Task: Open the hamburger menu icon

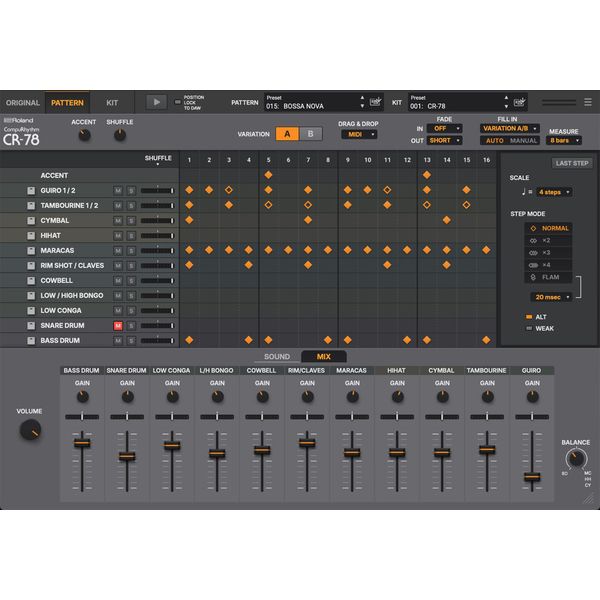Action: (x=588, y=102)
